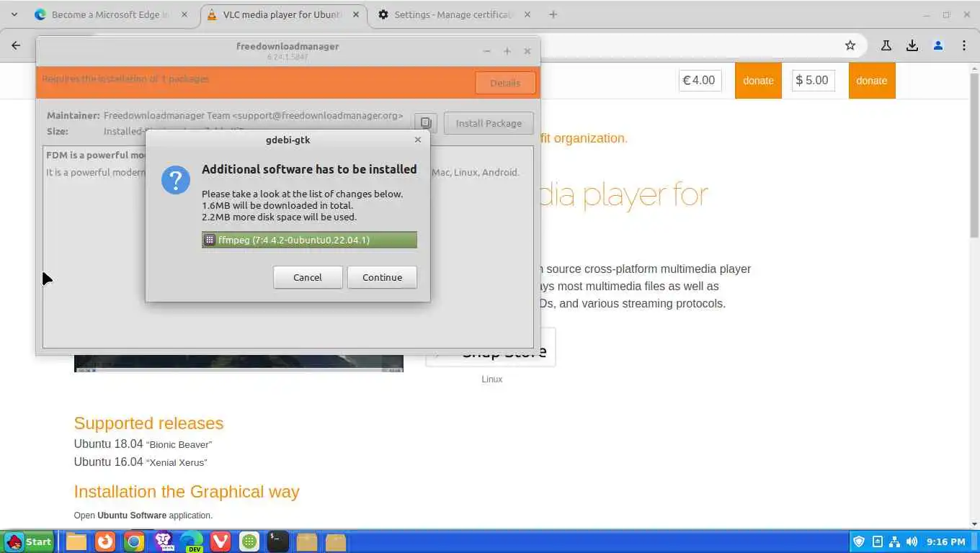The width and height of the screenshot is (980, 553).
Task: Open the green app grid icon
Action: 249,541
